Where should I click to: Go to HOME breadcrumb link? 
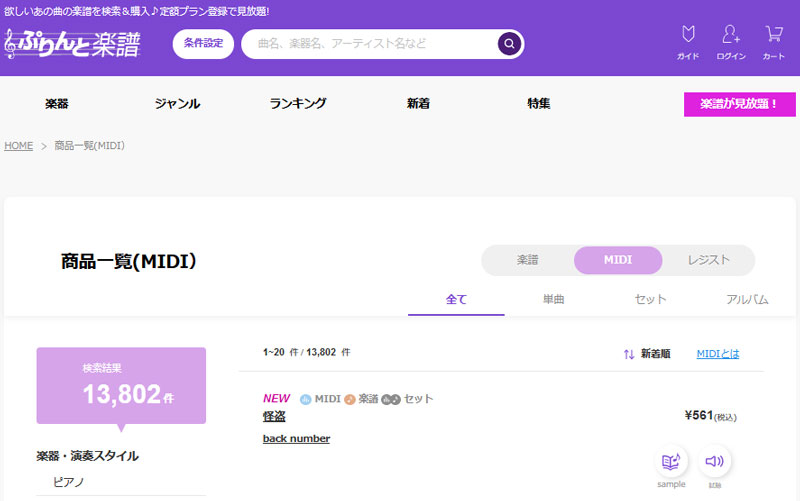(18, 146)
